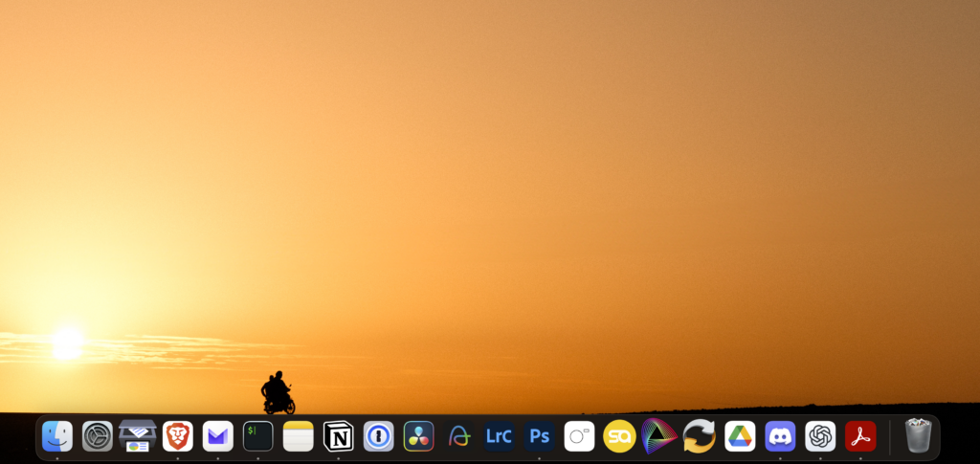Open Discord from the Dock
980x464 pixels.
tap(780, 436)
